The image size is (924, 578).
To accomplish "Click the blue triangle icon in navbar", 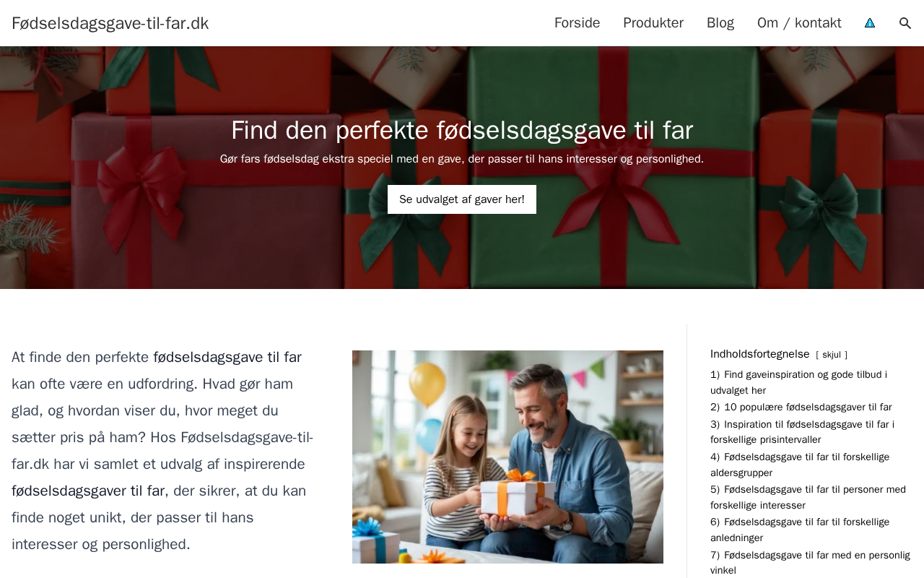I will tap(870, 23).
